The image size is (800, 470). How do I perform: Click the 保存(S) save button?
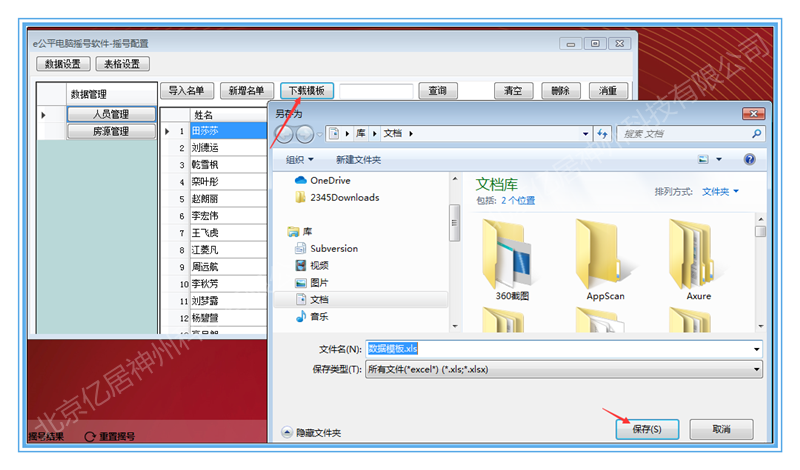pos(646,429)
